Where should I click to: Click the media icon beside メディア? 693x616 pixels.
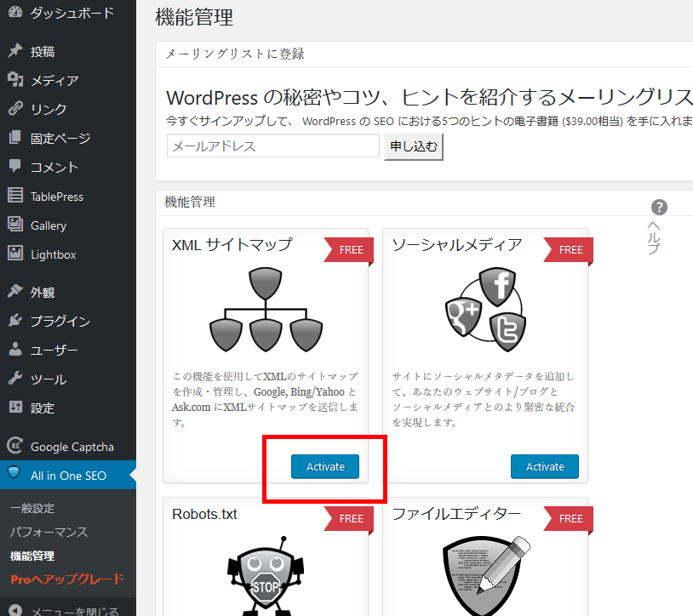coord(15,79)
